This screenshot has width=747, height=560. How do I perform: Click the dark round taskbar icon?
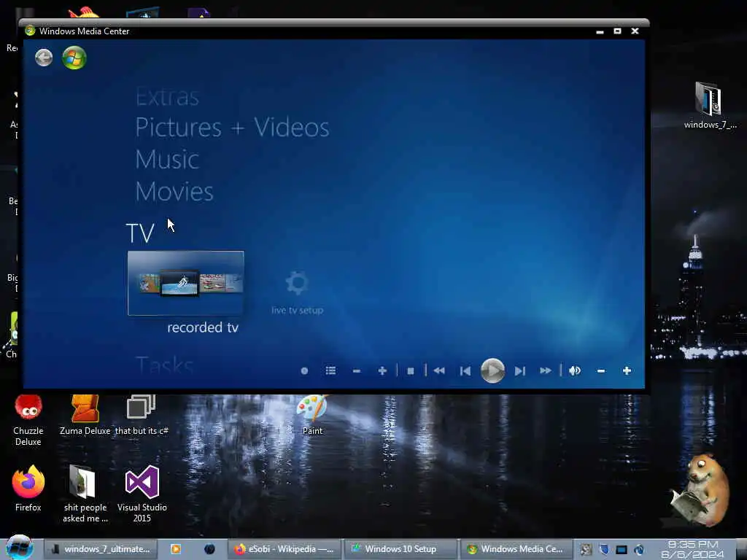pyautogui.click(x=209, y=549)
